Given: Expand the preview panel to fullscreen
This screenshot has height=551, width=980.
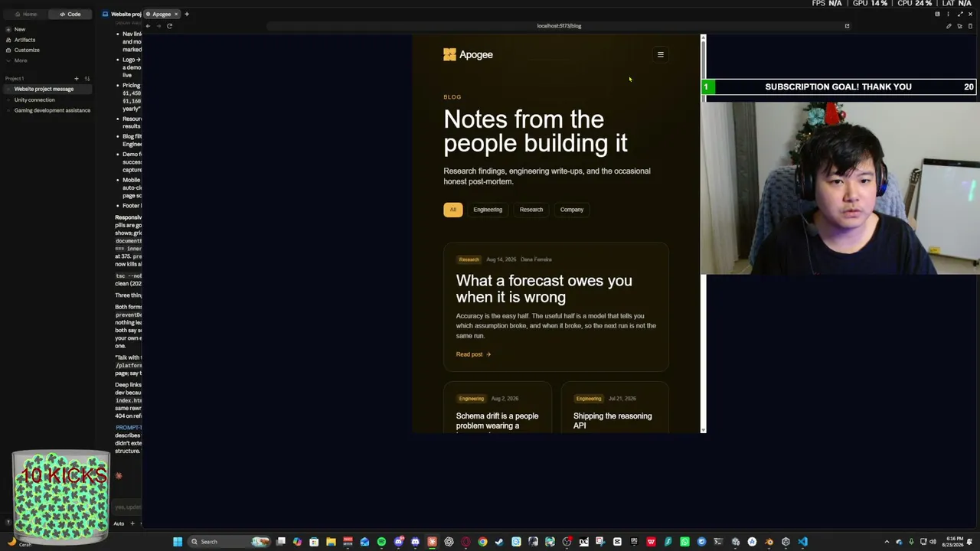Looking at the screenshot, I should 960,14.
